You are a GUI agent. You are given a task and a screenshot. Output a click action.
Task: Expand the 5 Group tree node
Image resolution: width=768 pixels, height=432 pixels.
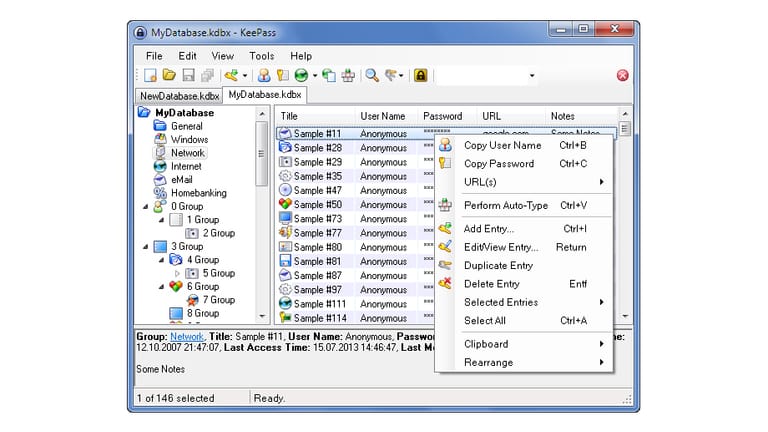tap(177, 273)
